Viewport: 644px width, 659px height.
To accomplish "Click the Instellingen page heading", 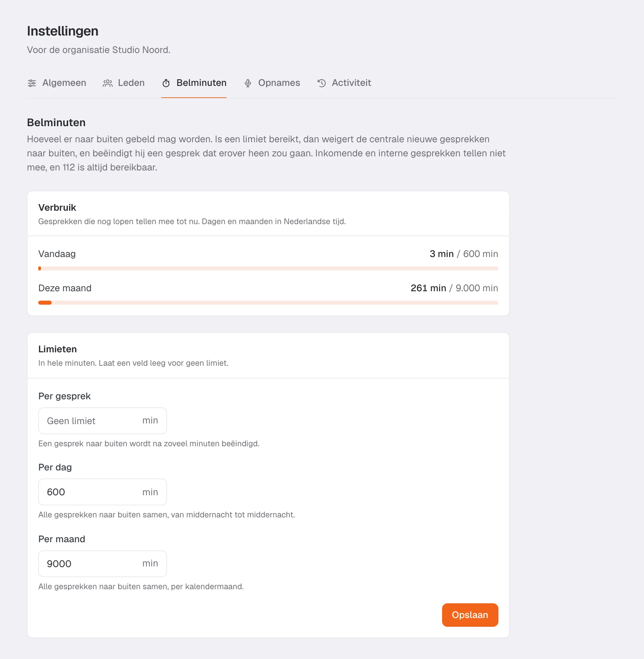I will 63,31.
